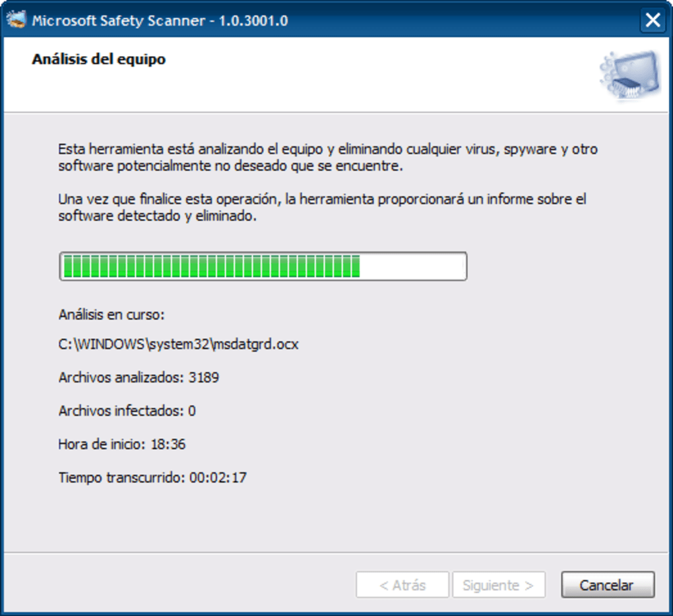
Task: Click the disabled Siguiente button
Action: 498,584
